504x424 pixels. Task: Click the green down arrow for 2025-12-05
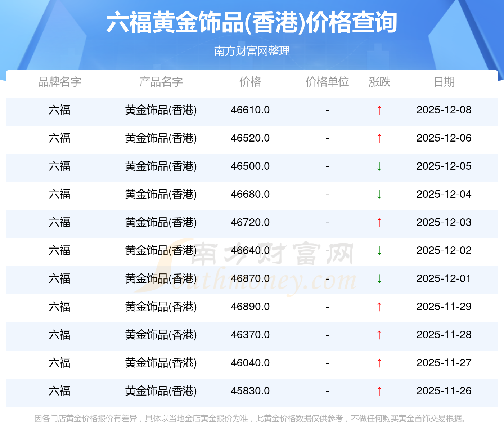(379, 166)
